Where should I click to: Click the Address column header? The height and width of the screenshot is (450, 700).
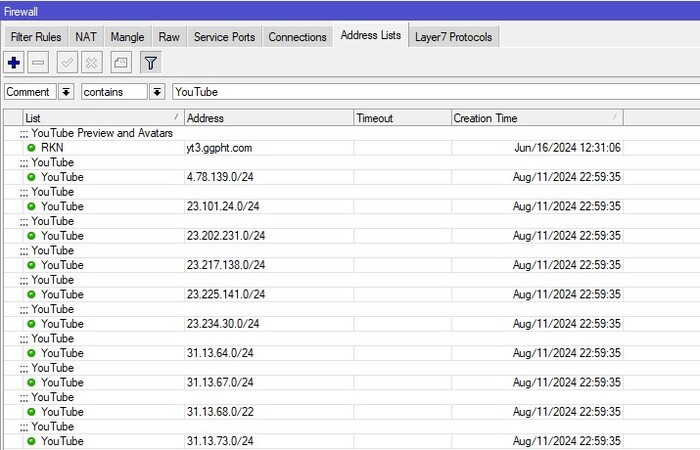pyautogui.click(x=267, y=118)
